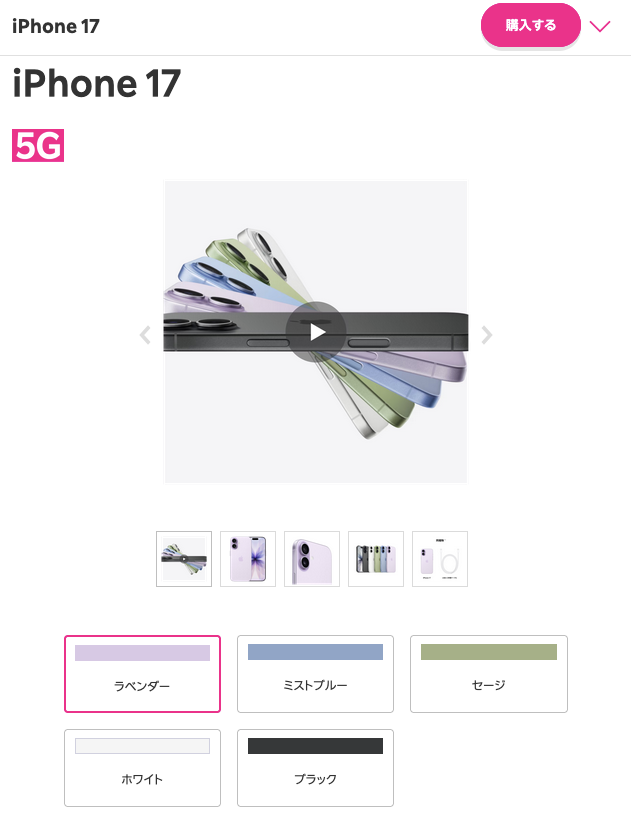Click the pink 購入する purchase button
Viewport: 631px width, 820px height.
(x=531, y=25)
